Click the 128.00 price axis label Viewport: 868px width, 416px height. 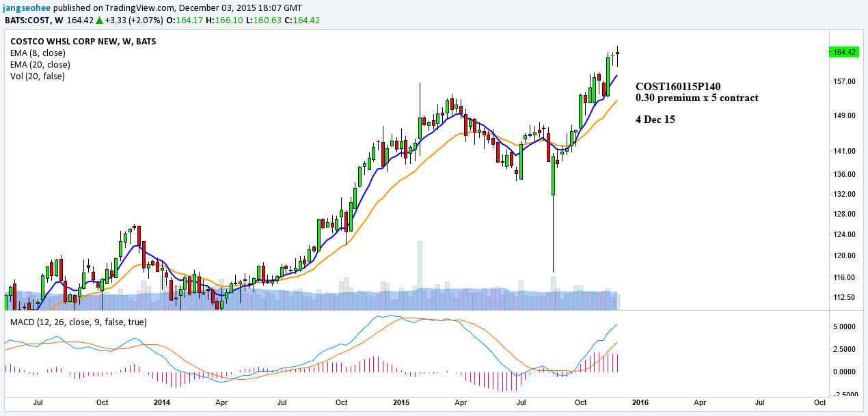pyautogui.click(x=844, y=214)
